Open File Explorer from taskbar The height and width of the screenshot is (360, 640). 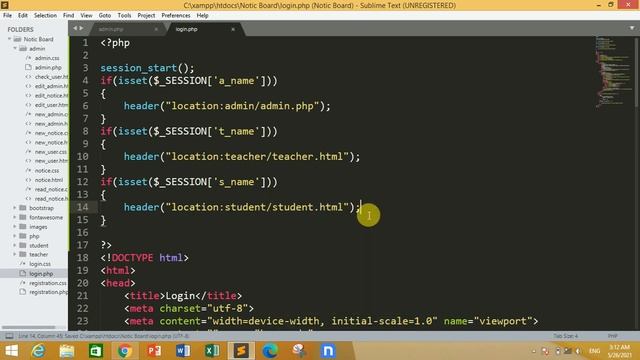click(67, 351)
